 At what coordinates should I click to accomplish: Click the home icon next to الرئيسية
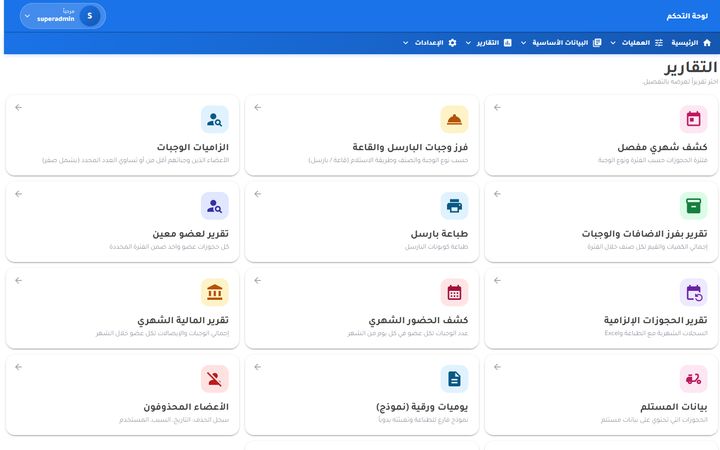(x=707, y=43)
